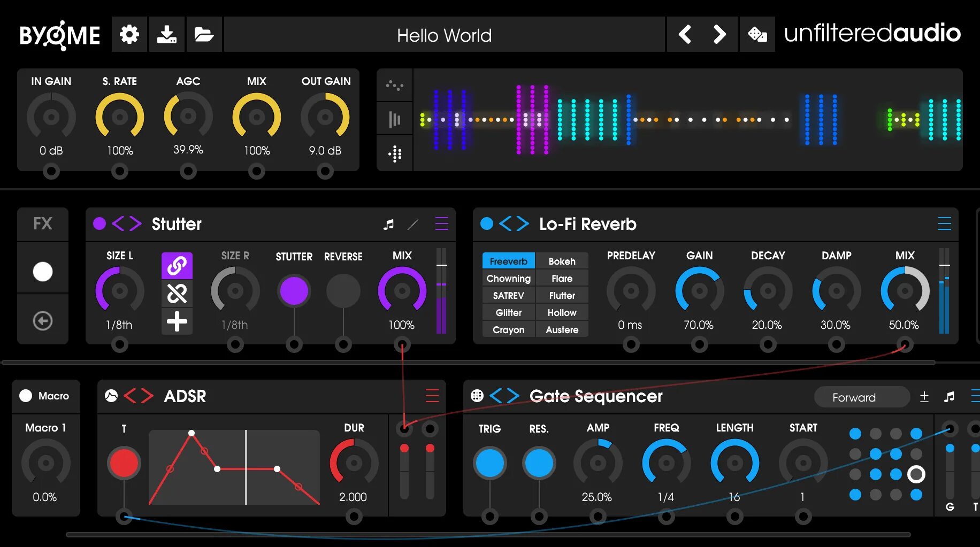Open the Stutter module hamburger menu
Viewport: 980px width, 547px height.
pos(442,224)
